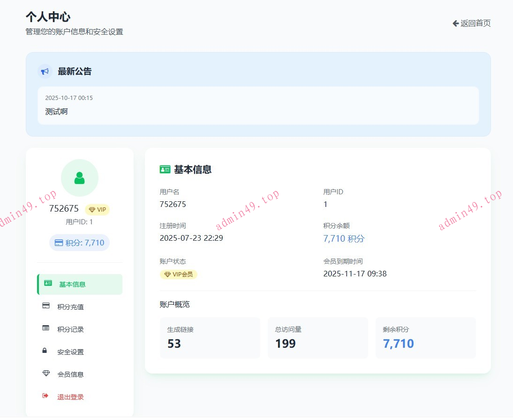Click the 生成链接 stat card showing 53
This screenshot has height=420, width=513.
click(x=210, y=338)
